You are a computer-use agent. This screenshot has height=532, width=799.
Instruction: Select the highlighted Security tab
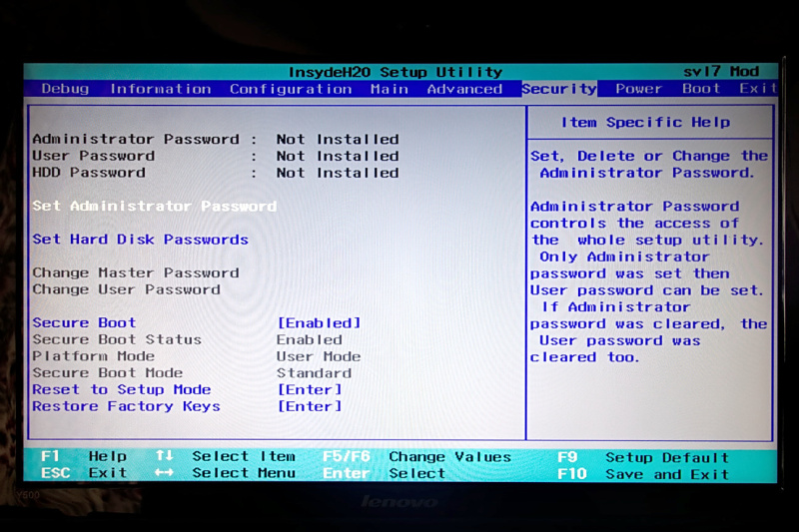pyautogui.click(x=558, y=89)
